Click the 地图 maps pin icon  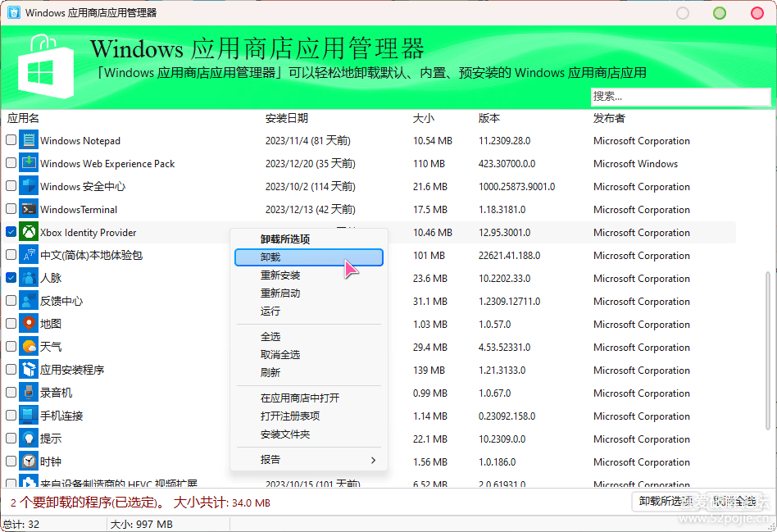tap(29, 324)
